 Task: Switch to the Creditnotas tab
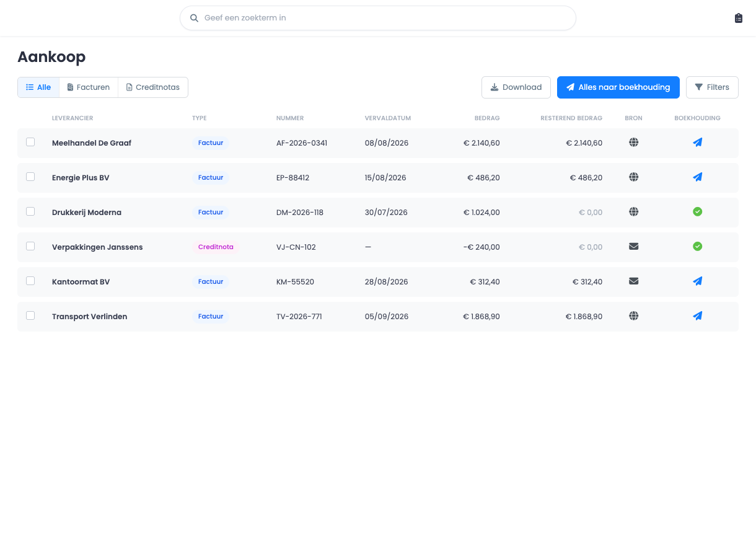(153, 87)
